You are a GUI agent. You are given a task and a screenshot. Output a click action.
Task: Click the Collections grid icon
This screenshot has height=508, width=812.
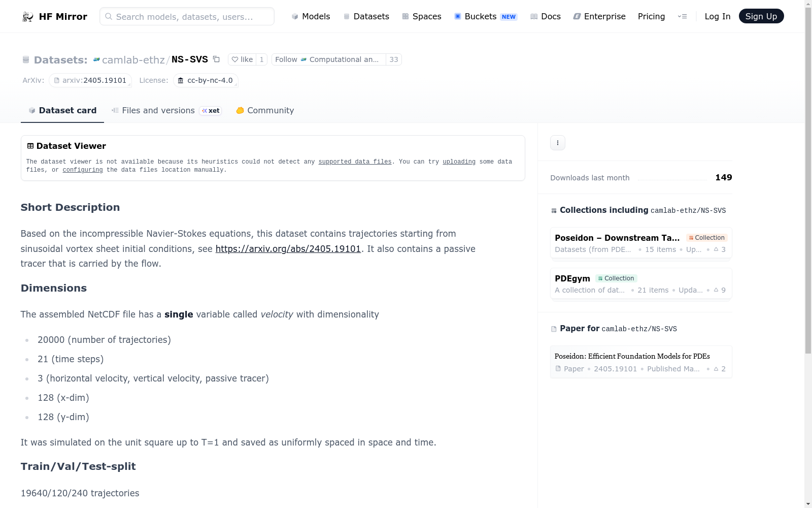pos(554,211)
